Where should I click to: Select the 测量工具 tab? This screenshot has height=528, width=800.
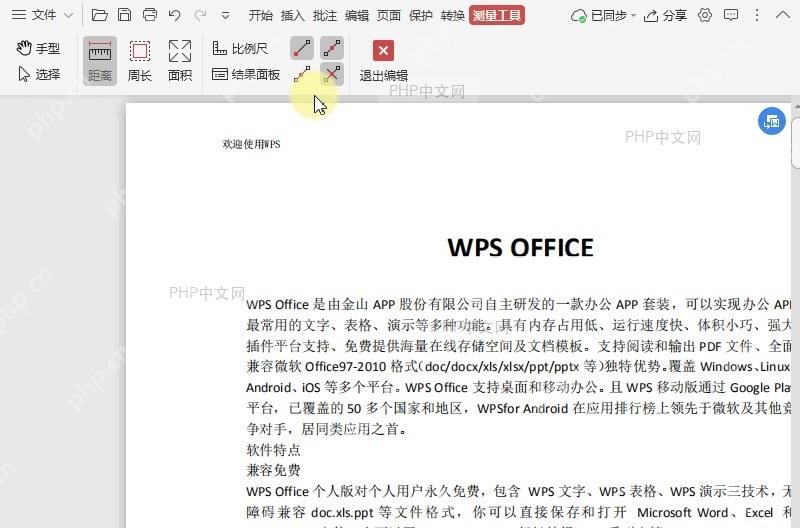click(497, 16)
